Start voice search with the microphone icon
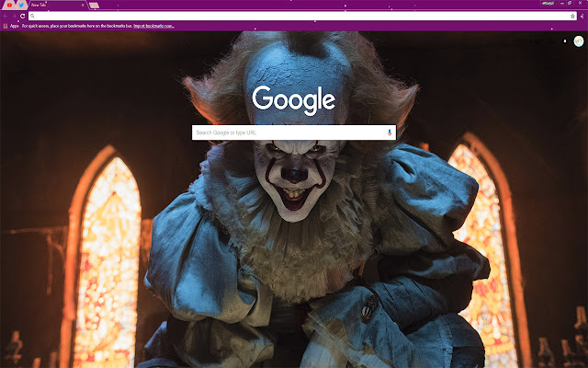The height and width of the screenshot is (368, 588). click(390, 132)
